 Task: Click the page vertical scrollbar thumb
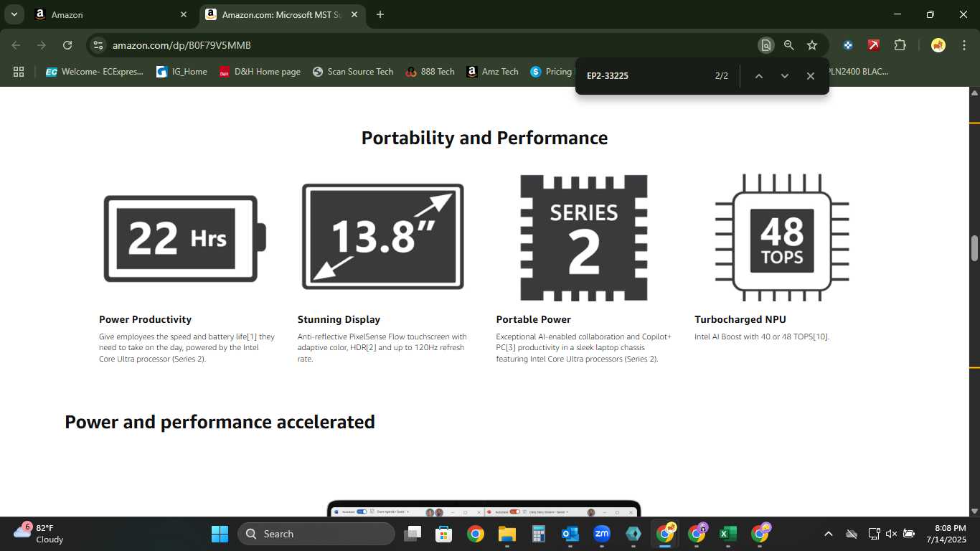[x=974, y=248]
